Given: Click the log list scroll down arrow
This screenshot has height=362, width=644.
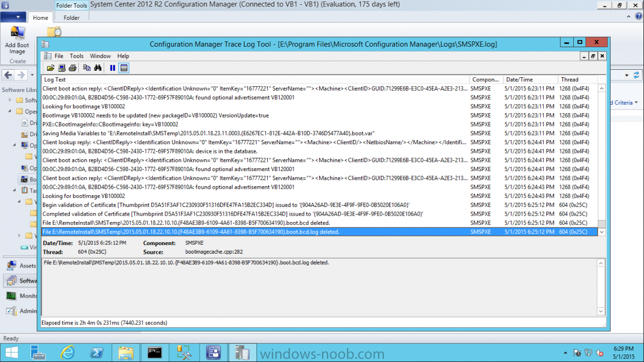Looking at the screenshot, I should 602,232.
